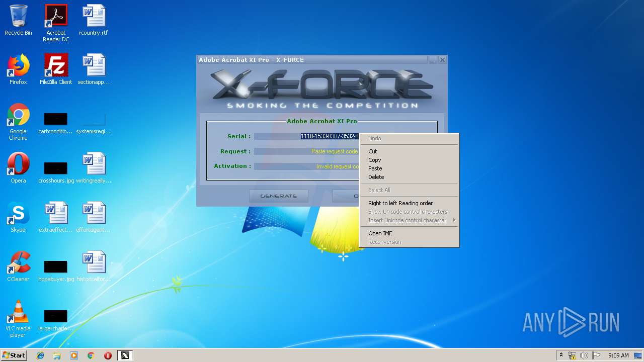The width and height of the screenshot is (644, 362).
Task: Launch Opera desktop shortcut
Action: pos(18,168)
